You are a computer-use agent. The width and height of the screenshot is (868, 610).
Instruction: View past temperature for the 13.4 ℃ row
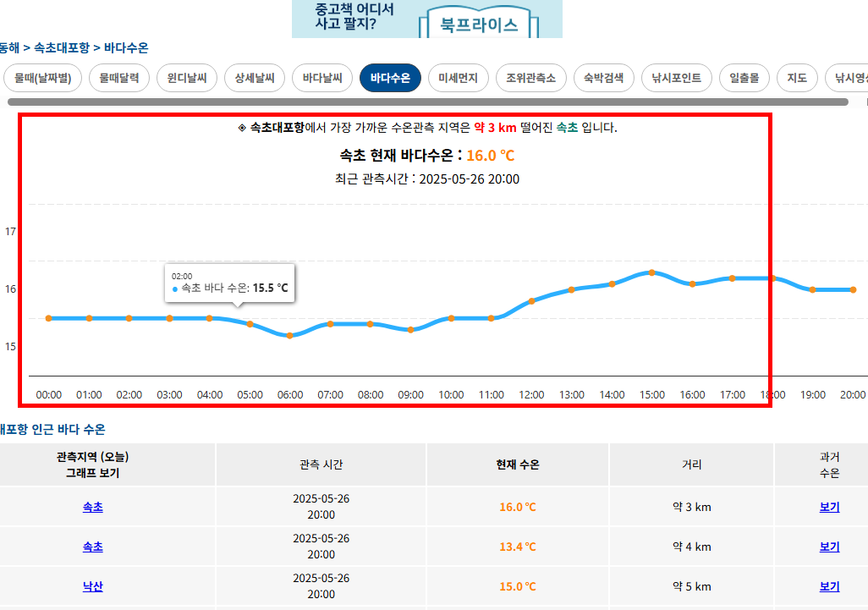coord(829,547)
